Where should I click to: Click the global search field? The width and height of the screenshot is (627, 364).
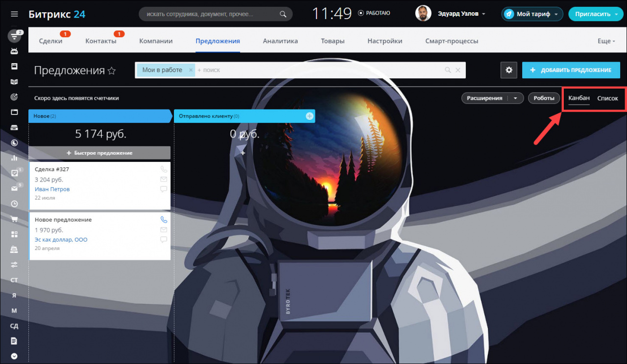click(216, 14)
